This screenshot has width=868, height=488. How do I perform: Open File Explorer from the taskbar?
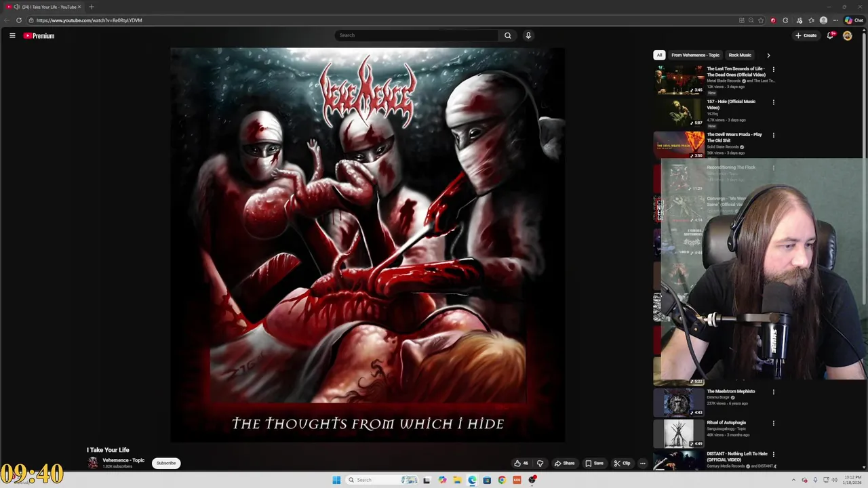(457, 480)
